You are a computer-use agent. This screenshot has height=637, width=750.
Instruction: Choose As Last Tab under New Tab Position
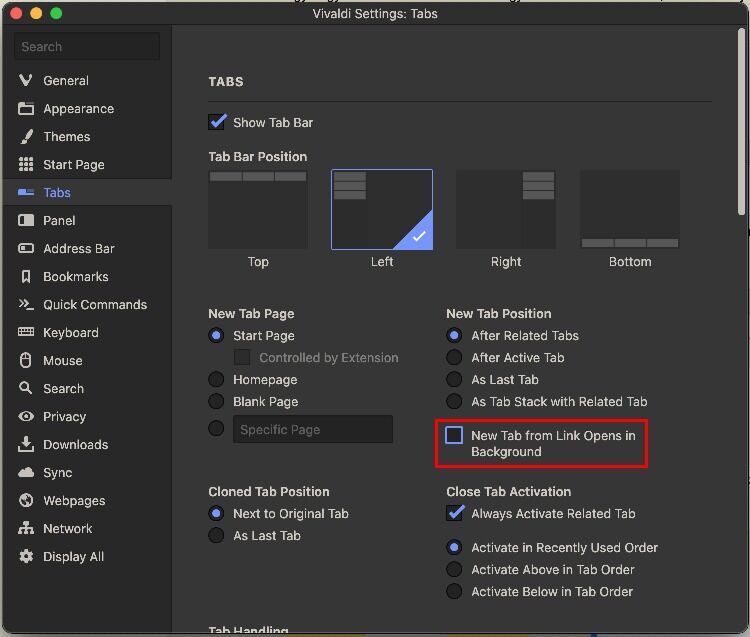(454, 379)
